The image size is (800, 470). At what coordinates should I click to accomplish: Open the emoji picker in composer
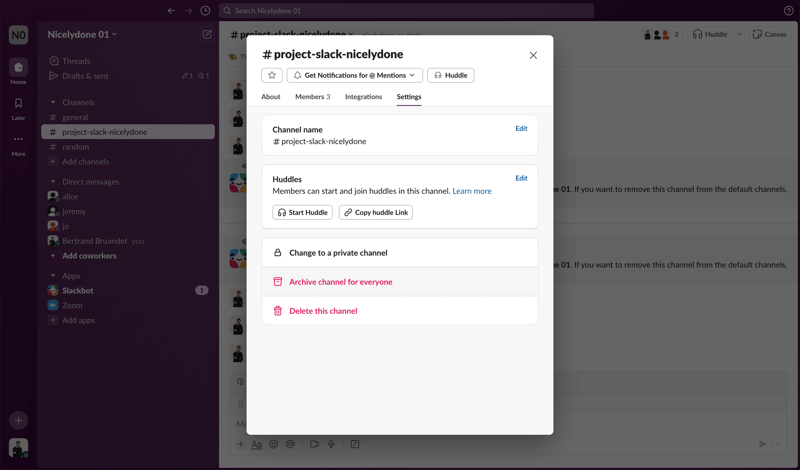coord(273,444)
